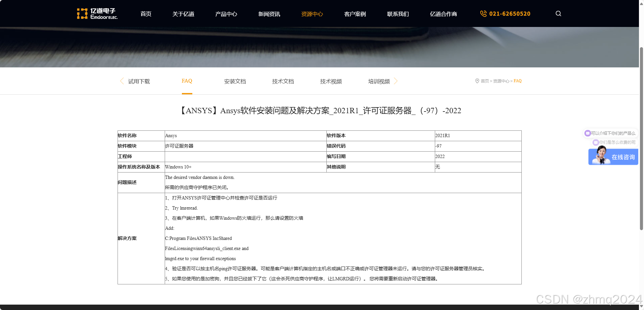Click phone number 021-62650520
Screen dimensions: 644x310
510,14
